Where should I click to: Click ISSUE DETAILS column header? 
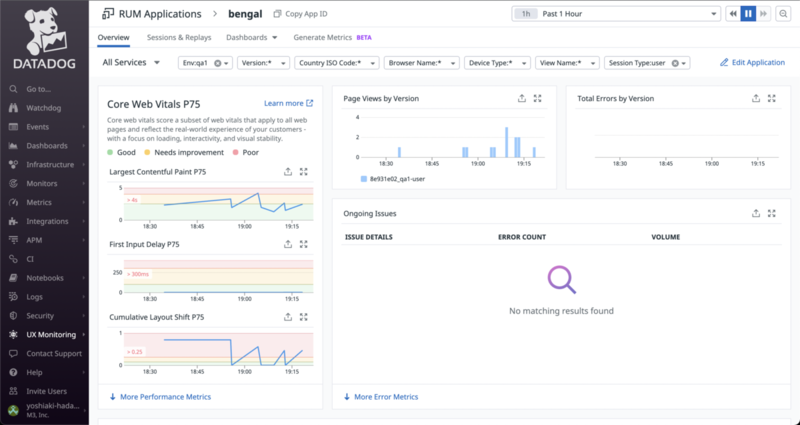(368, 237)
